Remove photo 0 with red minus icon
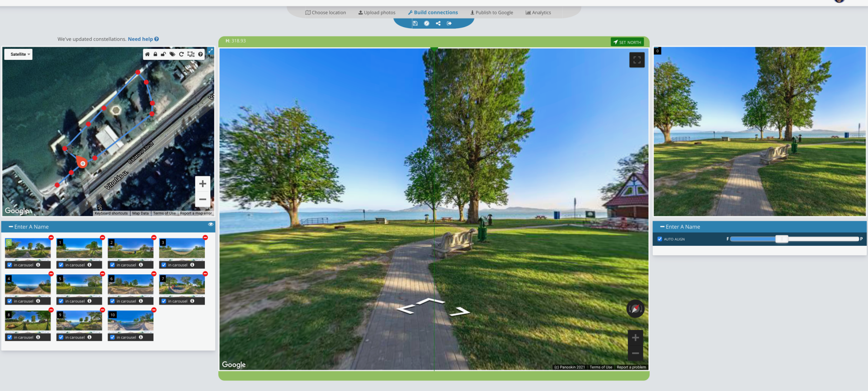 (51, 238)
